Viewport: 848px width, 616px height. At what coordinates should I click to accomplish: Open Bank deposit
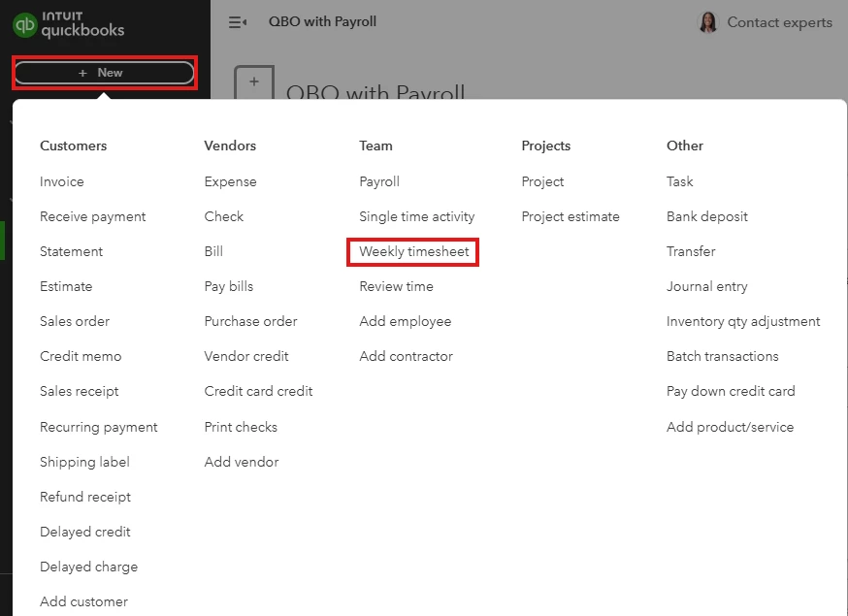pyautogui.click(x=707, y=217)
